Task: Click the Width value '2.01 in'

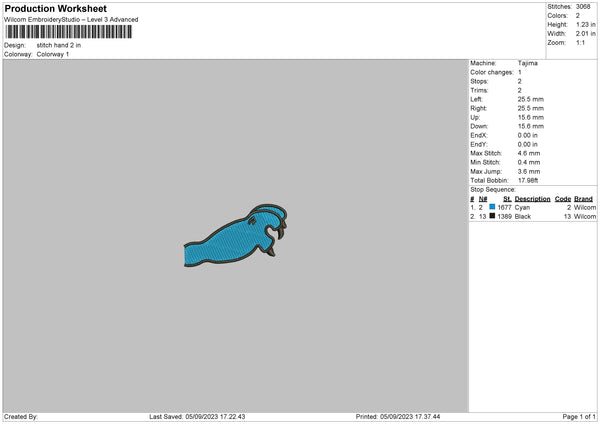Action: [x=586, y=34]
